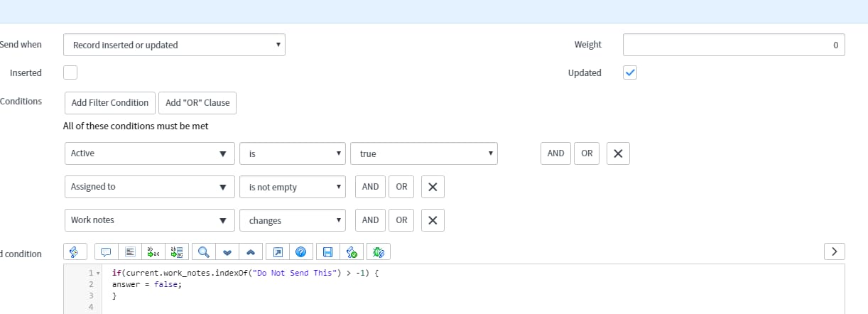Click AND button on Work notes row

pos(370,220)
